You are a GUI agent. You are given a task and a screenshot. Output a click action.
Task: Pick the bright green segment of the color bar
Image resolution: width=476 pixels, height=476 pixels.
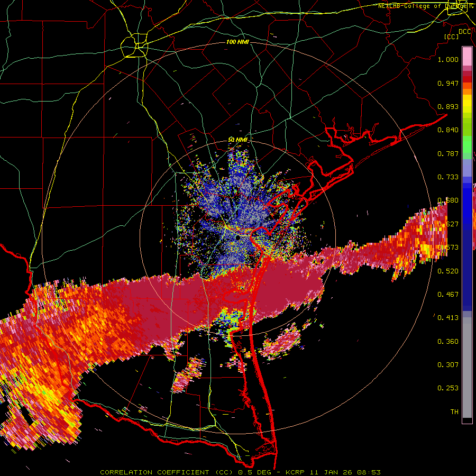click(467, 144)
